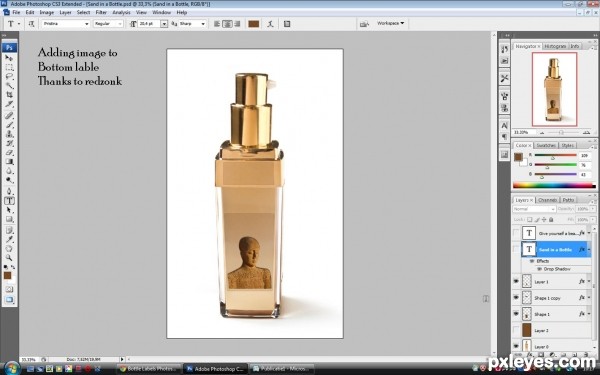This screenshot has height=375, width=600.
Task: Open the Analysis menu
Action: (121, 12)
